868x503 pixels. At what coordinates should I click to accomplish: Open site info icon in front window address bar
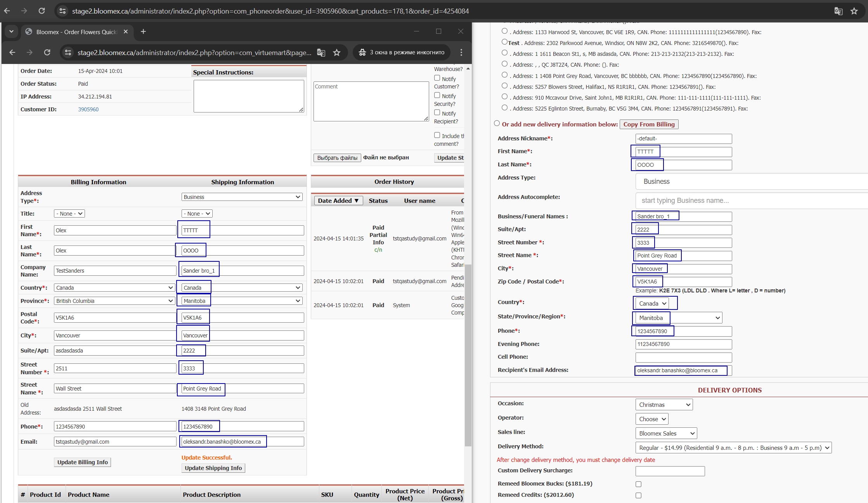click(x=68, y=52)
